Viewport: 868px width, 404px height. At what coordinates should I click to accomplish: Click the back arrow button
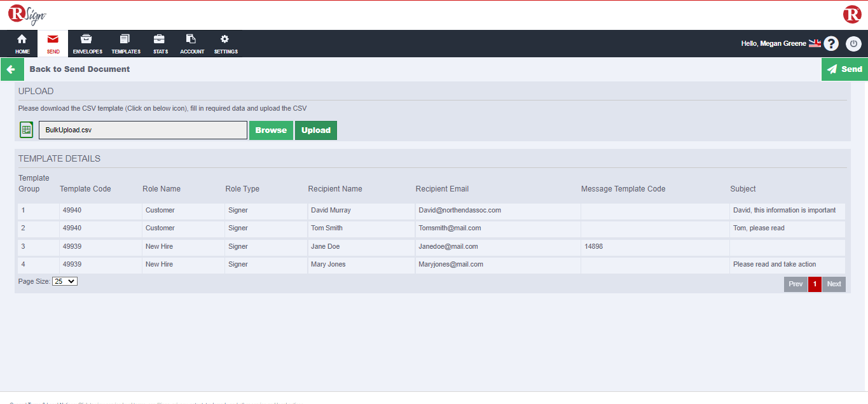11,69
